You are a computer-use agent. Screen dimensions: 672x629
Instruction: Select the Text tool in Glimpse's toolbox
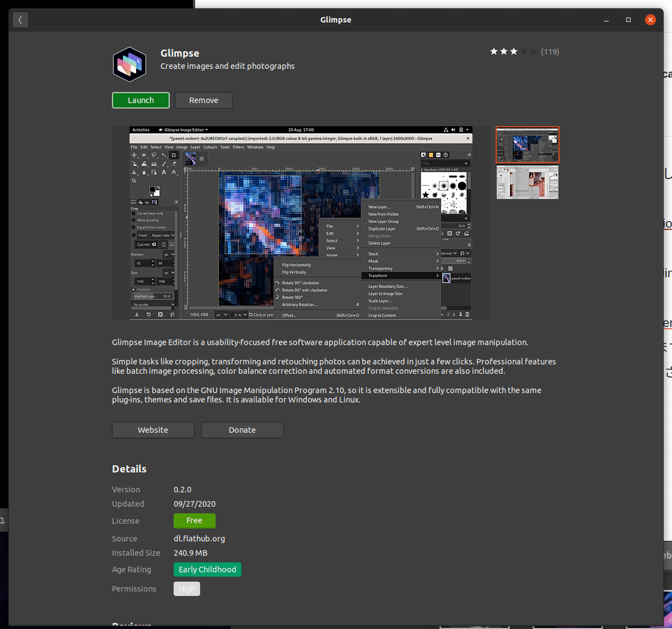pos(164,173)
